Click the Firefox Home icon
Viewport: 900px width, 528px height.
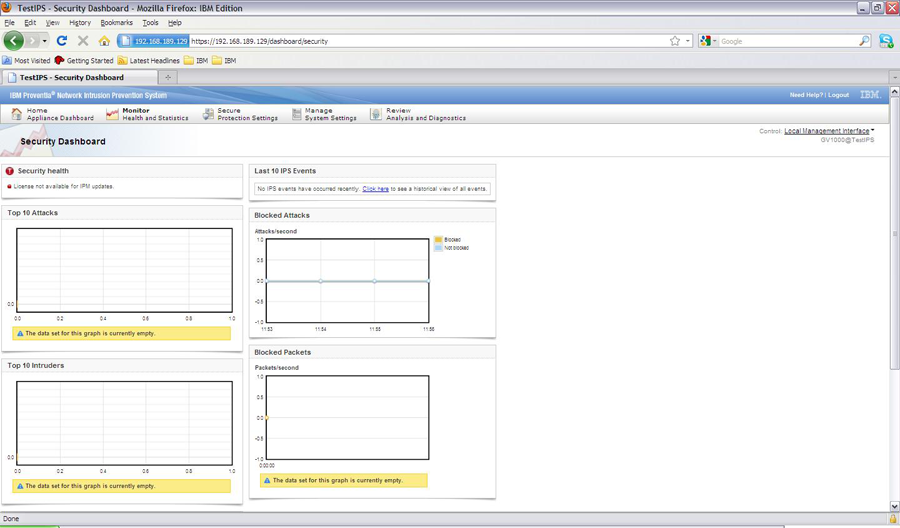point(104,41)
